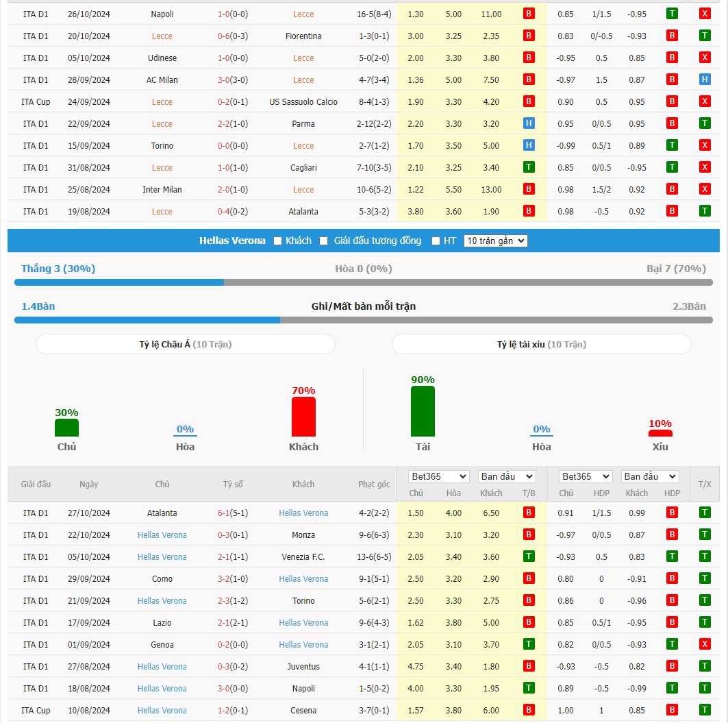
Task: Click red X icon in Genoa row
Action: (x=705, y=644)
